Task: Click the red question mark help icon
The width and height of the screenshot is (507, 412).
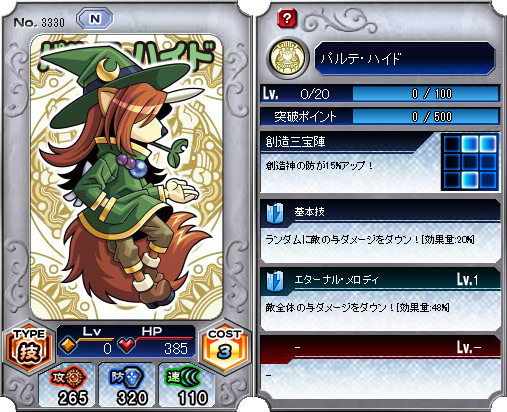Action: click(287, 18)
